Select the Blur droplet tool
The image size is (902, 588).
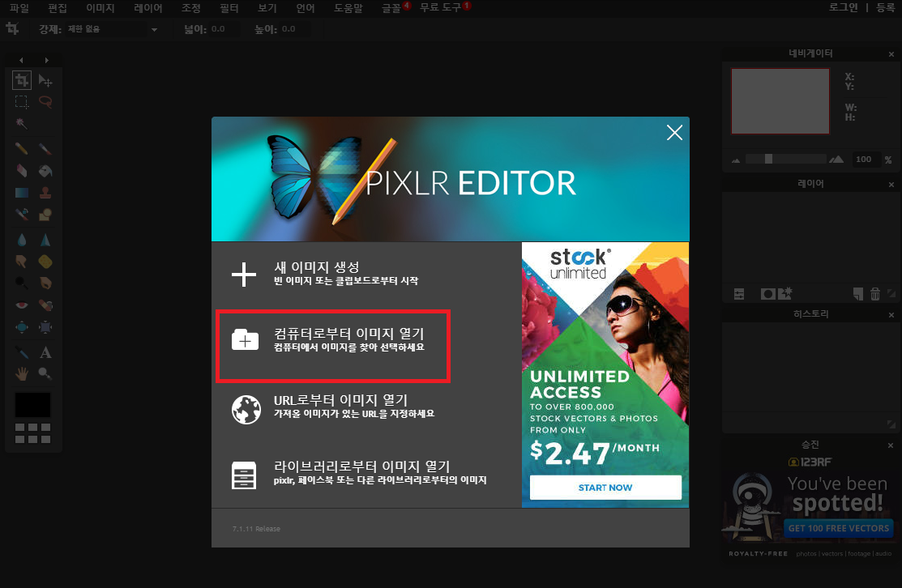pyautogui.click(x=22, y=240)
